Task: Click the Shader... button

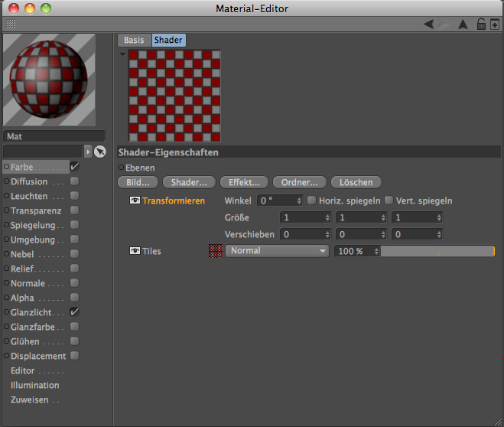Action: pyautogui.click(x=189, y=182)
